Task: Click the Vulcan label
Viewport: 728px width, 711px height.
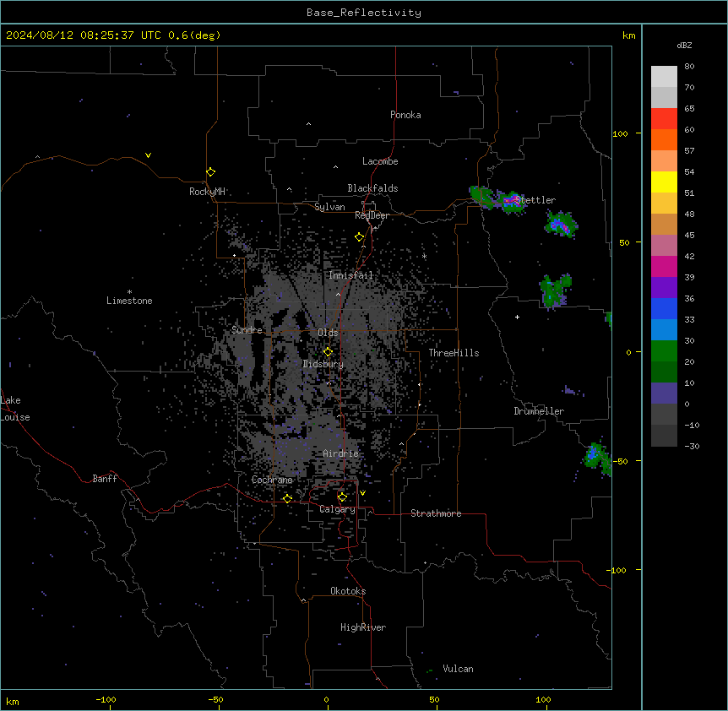Action: click(459, 669)
